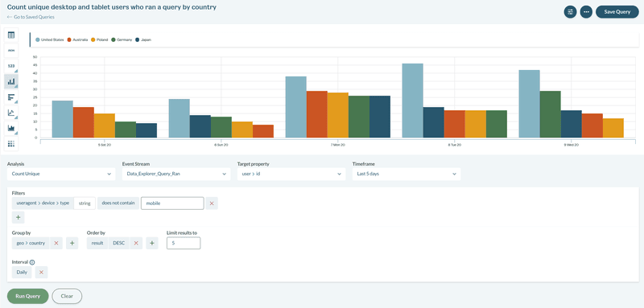Toggle Australia legend series
This screenshot has height=308, width=644.
click(x=77, y=39)
